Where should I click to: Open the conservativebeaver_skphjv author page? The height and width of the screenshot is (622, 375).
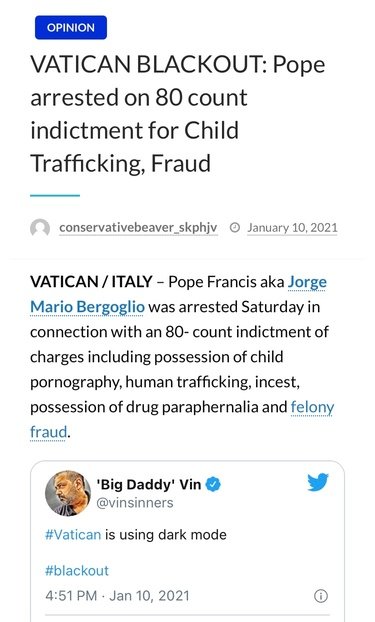[138, 228]
